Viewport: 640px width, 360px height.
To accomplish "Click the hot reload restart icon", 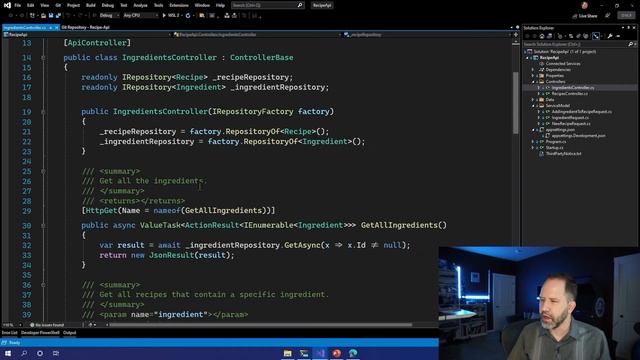I will 188,16.
